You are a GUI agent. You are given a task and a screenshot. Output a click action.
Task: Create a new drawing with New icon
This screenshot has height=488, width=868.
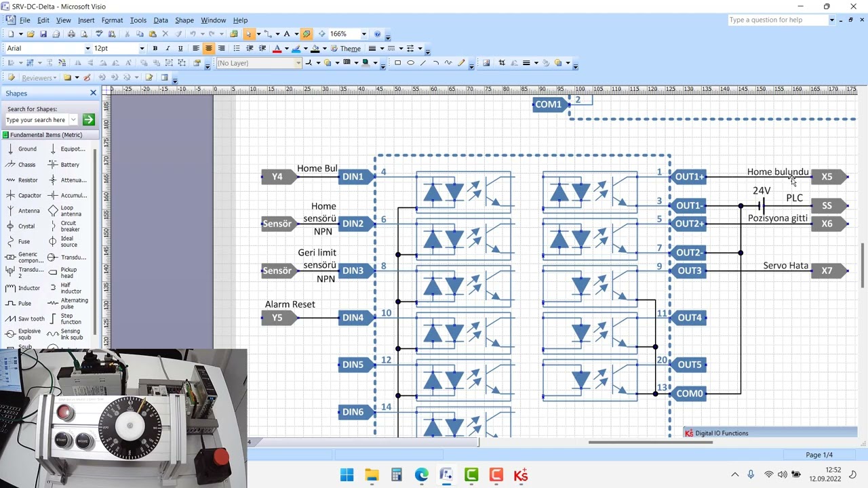[11, 34]
